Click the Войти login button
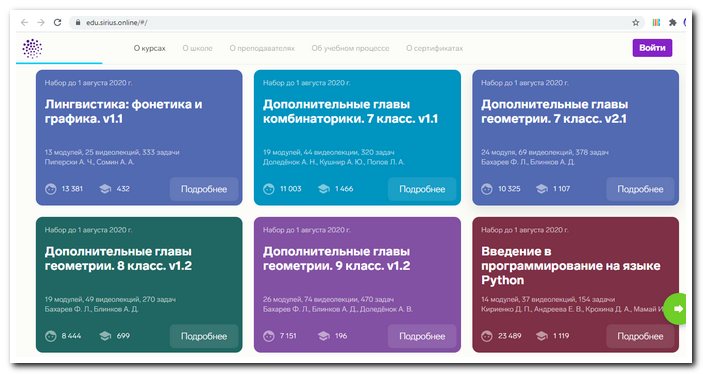This screenshot has height=374, width=703. click(652, 48)
